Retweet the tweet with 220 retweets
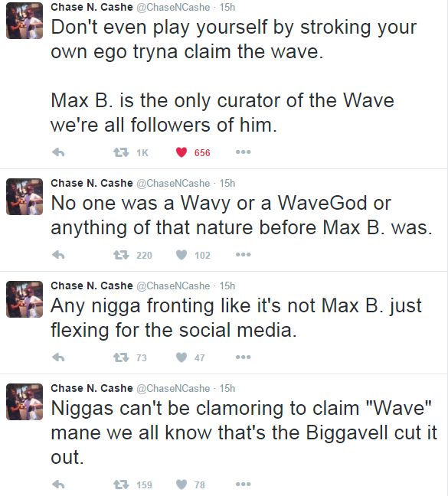This screenshot has height=496, width=448. tap(121, 255)
